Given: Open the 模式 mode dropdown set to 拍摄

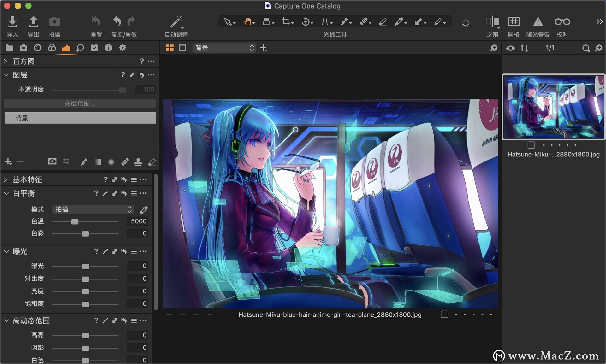Looking at the screenshot, I should pos(93,209).
